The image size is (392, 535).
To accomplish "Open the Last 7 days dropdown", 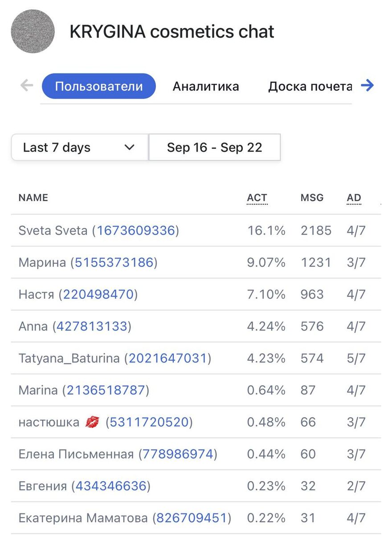I will 79,147.
